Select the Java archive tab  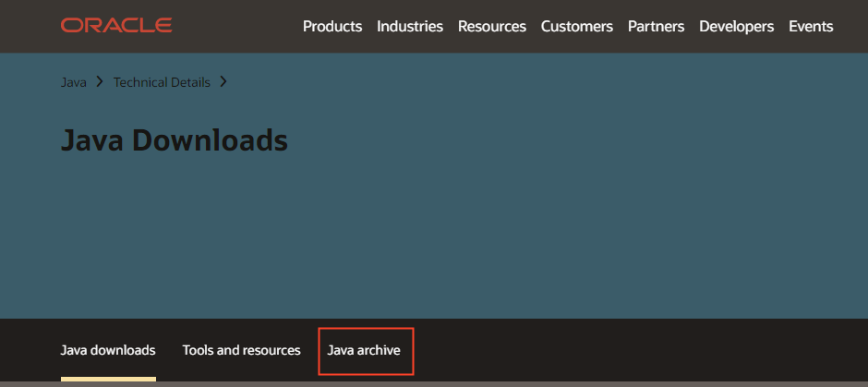tap(364, 351)
